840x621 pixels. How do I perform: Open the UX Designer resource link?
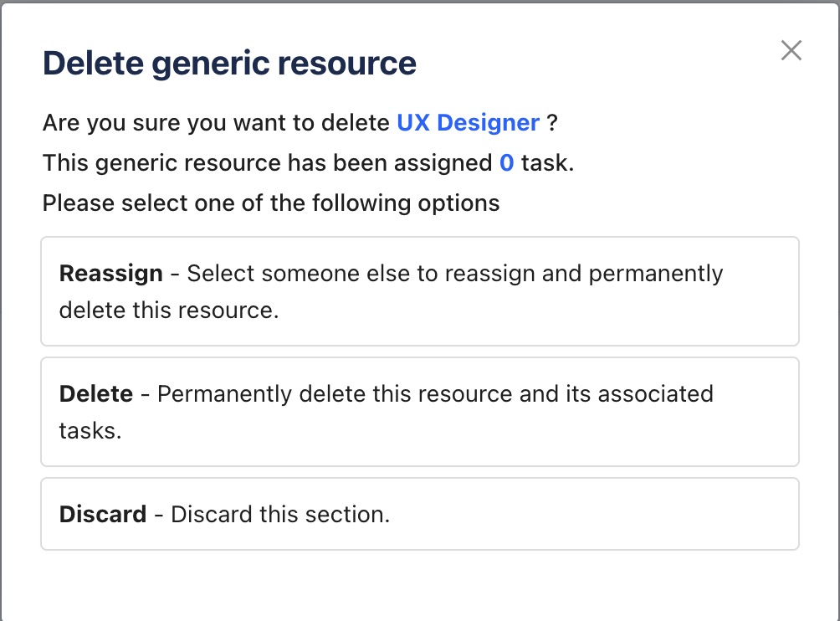[x=468, y=123]
